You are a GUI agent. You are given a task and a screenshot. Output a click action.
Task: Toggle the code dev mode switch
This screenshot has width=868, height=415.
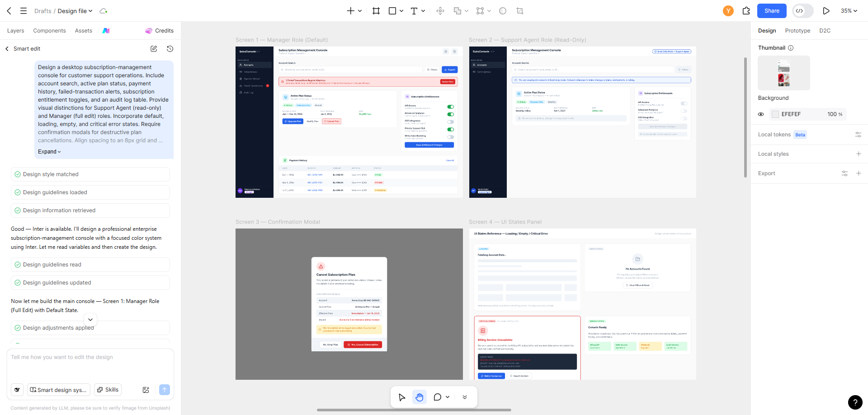(803, 11)
